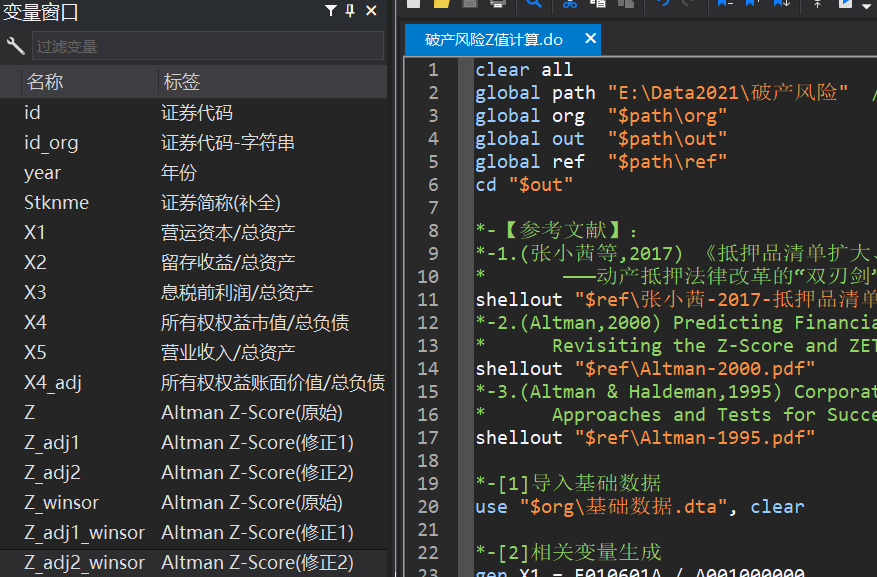Click the Print icon in the toolbar

tap(497, 3)
